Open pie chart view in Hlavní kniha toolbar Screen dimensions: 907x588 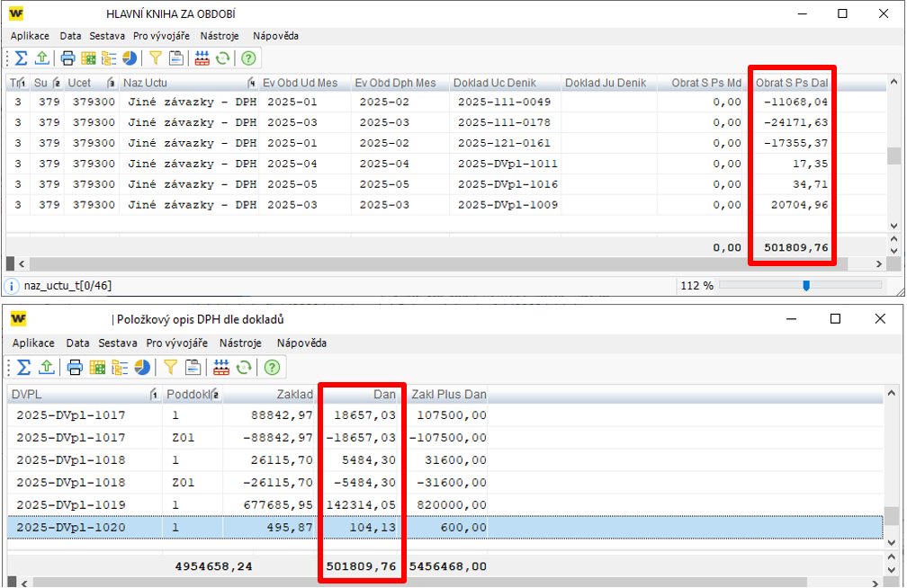[x=130, y=58]
